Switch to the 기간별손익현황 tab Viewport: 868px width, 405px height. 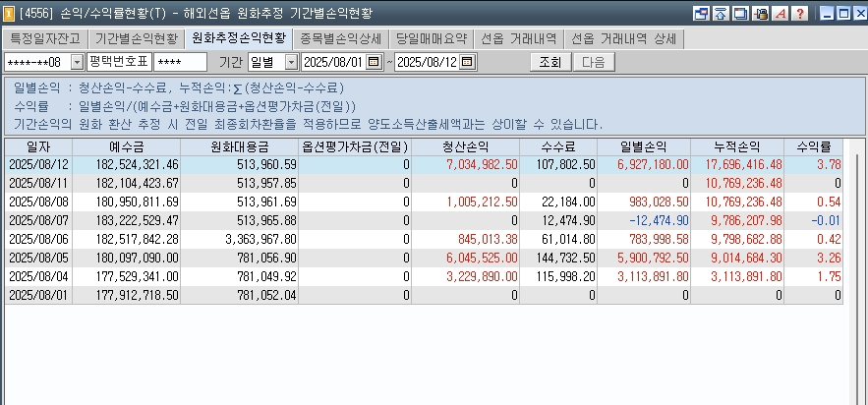point(137,38)
